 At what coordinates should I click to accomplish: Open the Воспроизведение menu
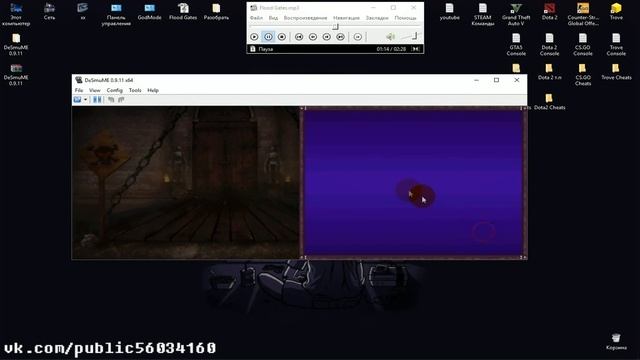(305, 18)
